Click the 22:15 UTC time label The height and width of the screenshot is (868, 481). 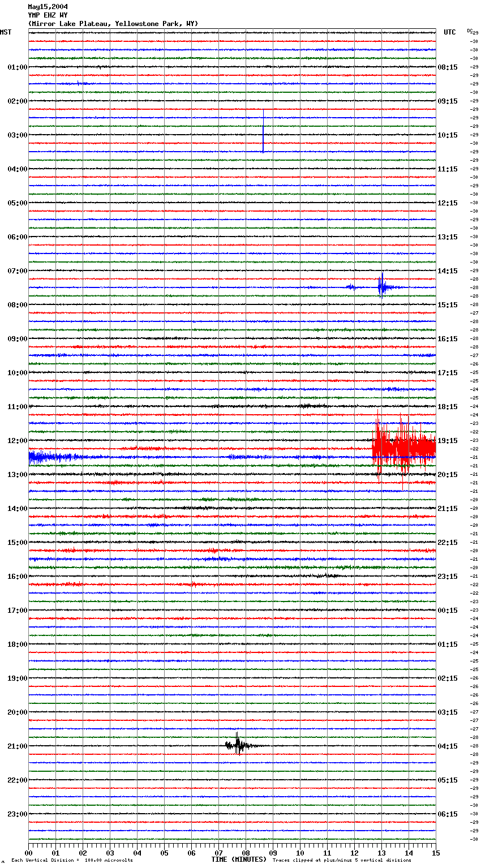click(x=448, y=543)
